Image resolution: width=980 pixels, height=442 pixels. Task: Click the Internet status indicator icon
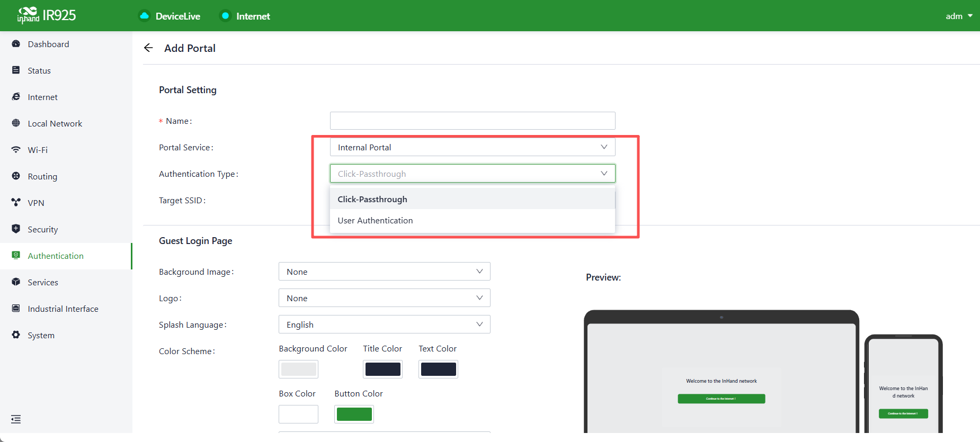[225, 16]
